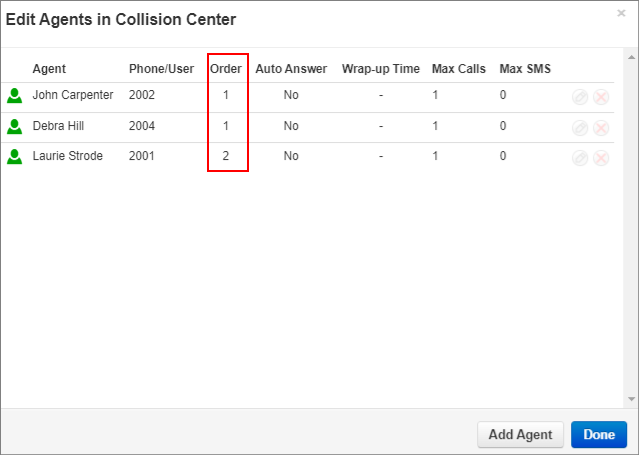Remove Laurie Strode using the red X icon
The image size is (639, 455).
click(601, 158)
